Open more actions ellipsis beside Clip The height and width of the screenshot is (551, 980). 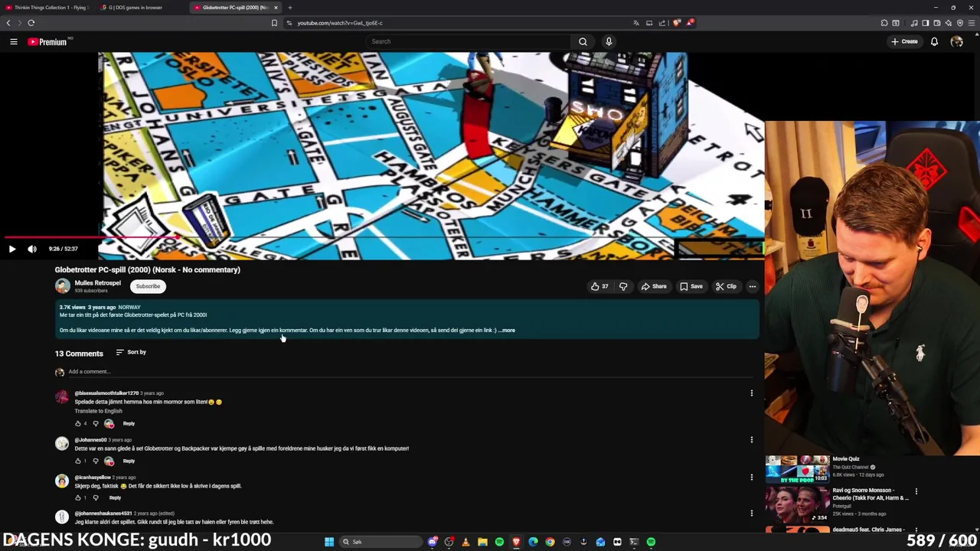tap(753, 286)
